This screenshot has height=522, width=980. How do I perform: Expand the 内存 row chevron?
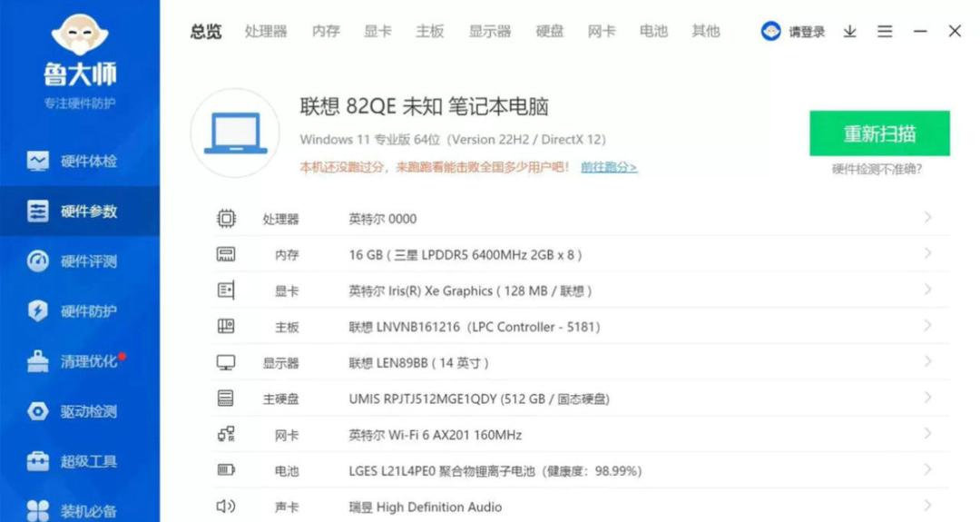(x=927, y=253)
